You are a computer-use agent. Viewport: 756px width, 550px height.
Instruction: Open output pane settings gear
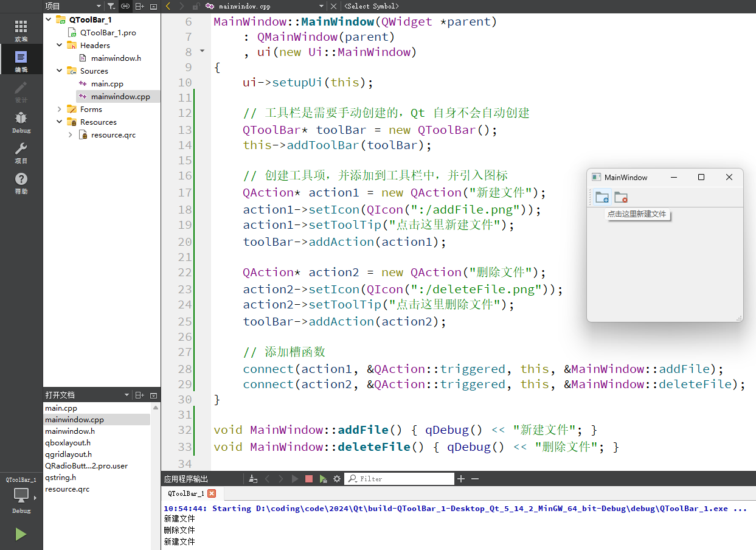[337, 479]
